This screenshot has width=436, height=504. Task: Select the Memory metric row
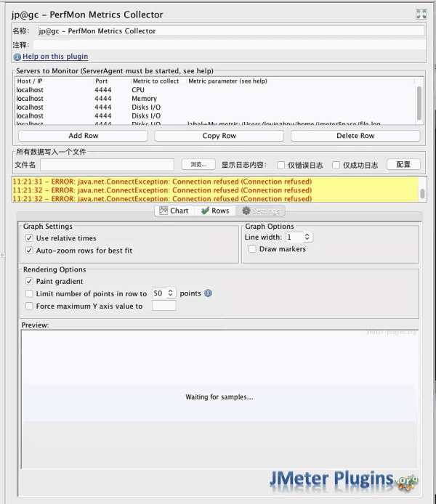(144, 99)
